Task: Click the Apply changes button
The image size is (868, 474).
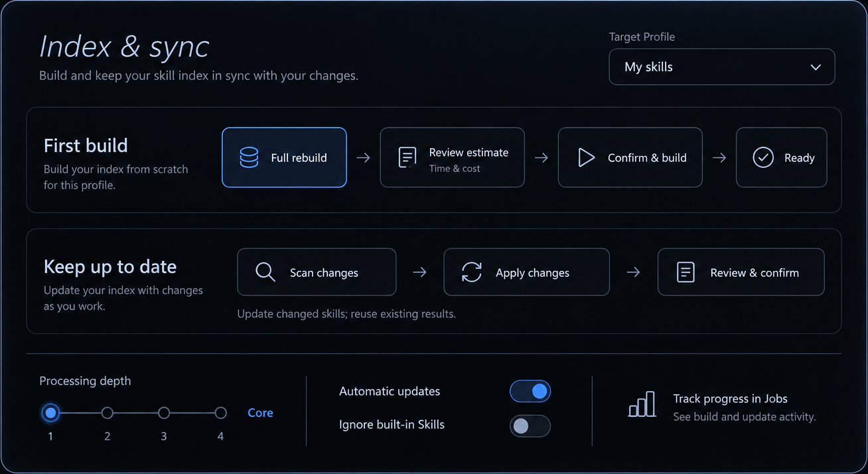Action: (x=527, y=272)
